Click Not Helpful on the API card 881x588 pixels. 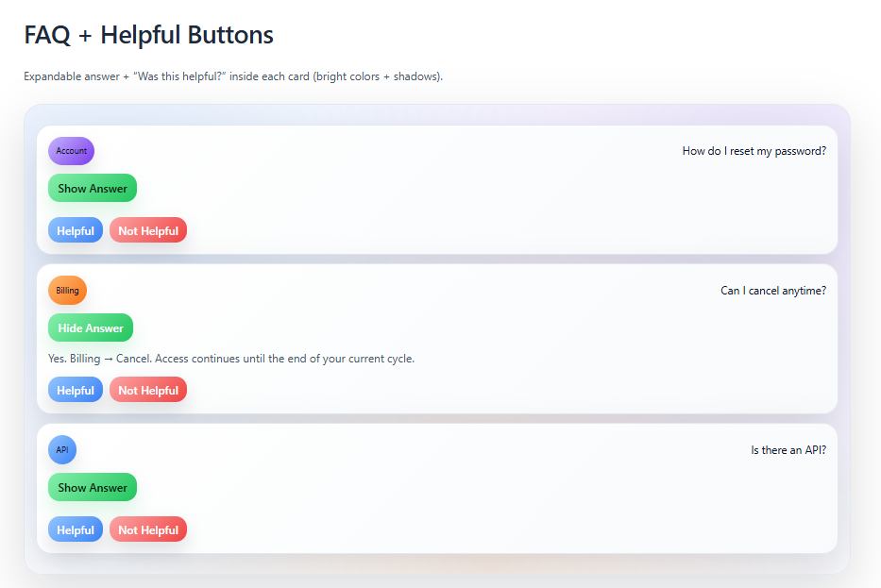click(x=147, y=529)
